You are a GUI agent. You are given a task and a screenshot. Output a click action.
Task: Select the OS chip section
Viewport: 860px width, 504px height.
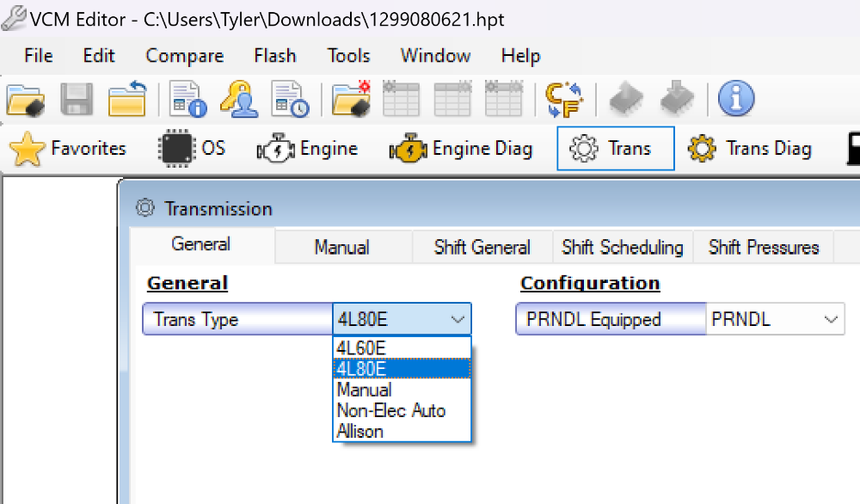click(x=193, y=149)
